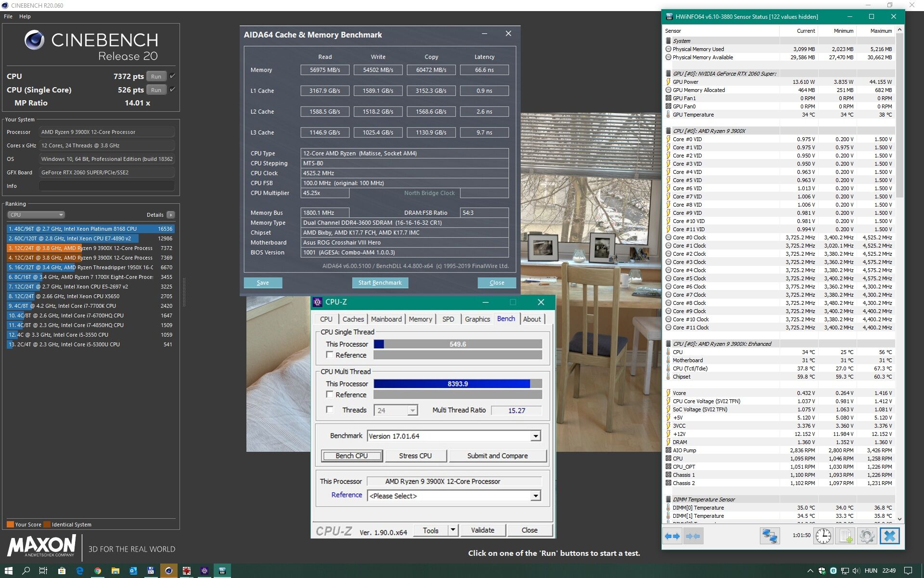Switch to CPU-Z Graphics tab
The image size is (924, 578).
(477, 319)
